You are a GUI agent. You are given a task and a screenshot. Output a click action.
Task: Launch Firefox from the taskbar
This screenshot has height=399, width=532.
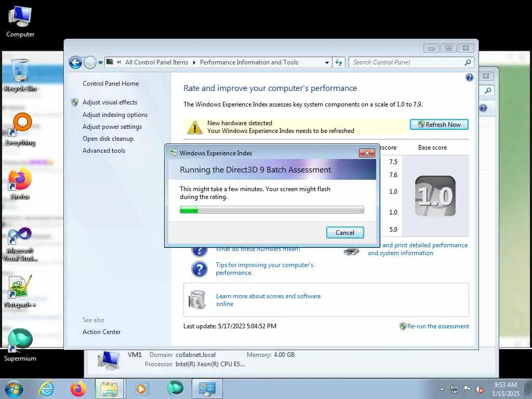tap(78, 389)
